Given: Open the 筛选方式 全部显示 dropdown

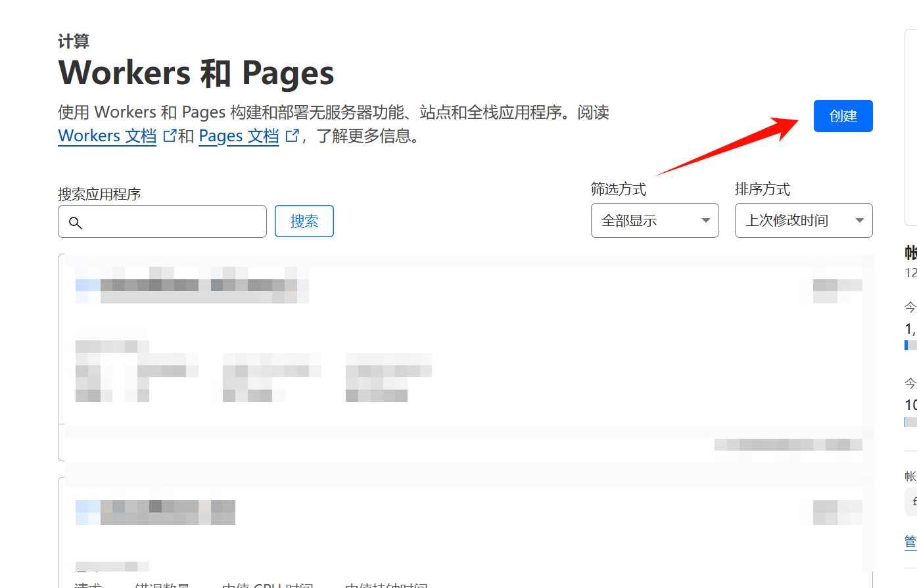Looking at the screenshot, I should tap(655, 220).
